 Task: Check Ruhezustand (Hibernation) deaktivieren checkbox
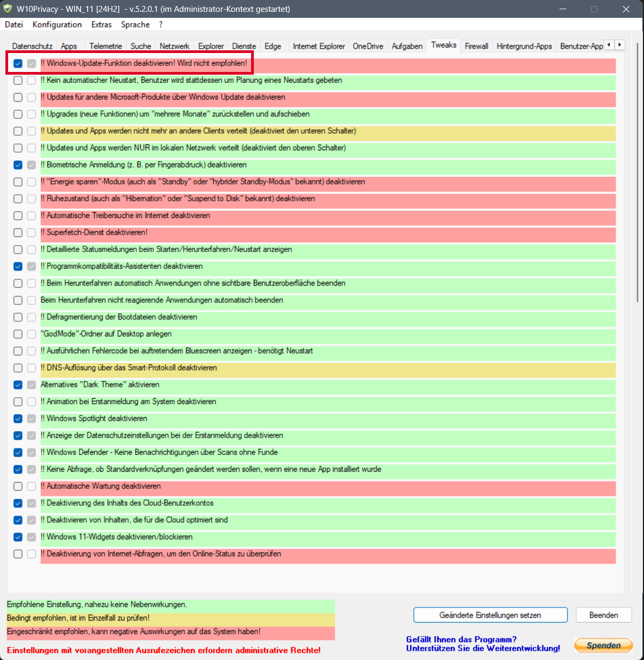tap(18, 199)
